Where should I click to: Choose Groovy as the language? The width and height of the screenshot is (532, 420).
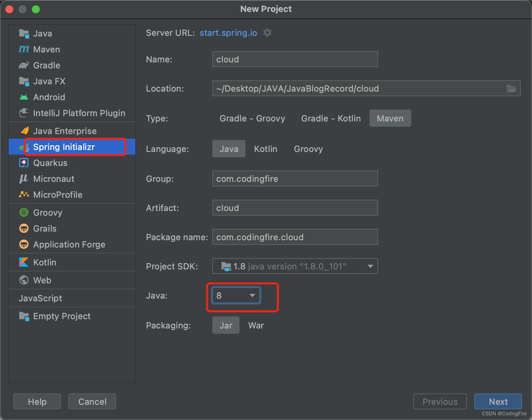308,149
